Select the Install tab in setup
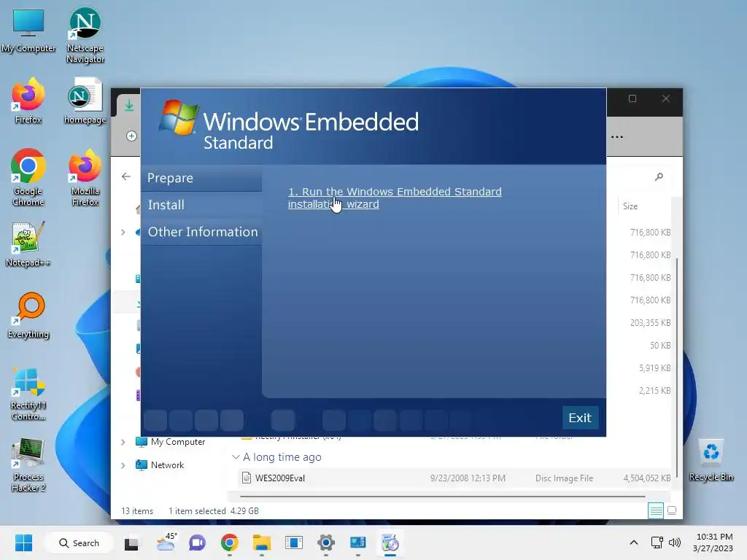747x560 pixels. tap(201, 205)
